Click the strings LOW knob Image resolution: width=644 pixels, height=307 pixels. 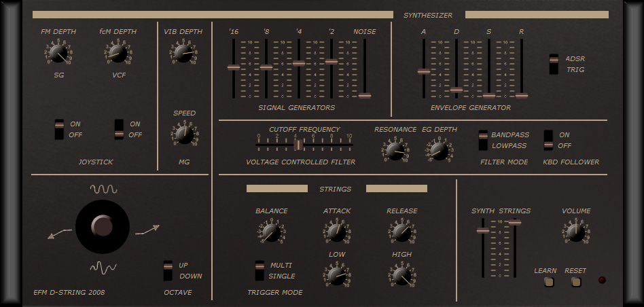(x=336, y=276)
